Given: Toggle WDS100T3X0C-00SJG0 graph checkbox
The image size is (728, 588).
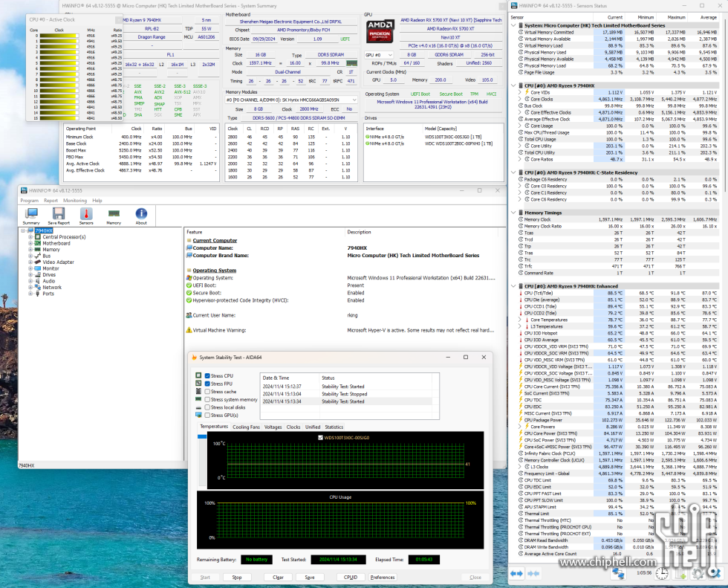Looking at the screenshot, I should click(320, 438).
